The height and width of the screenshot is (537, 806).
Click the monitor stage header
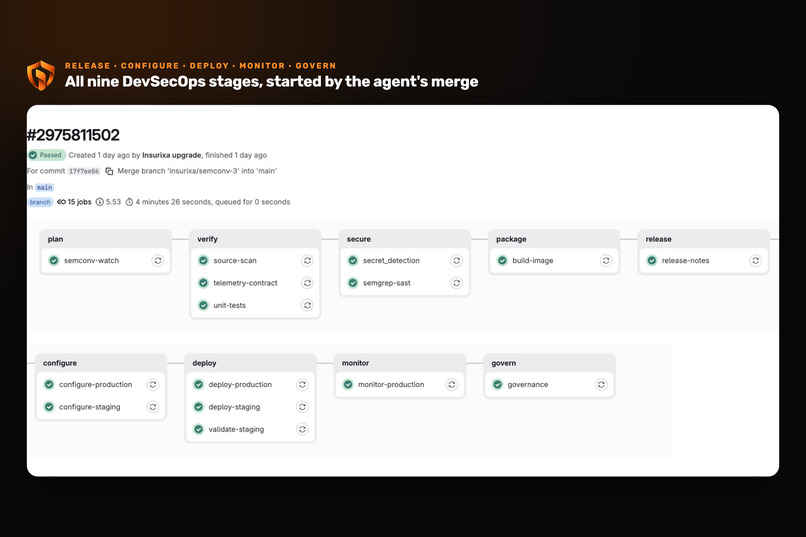(x=400, y=363)
